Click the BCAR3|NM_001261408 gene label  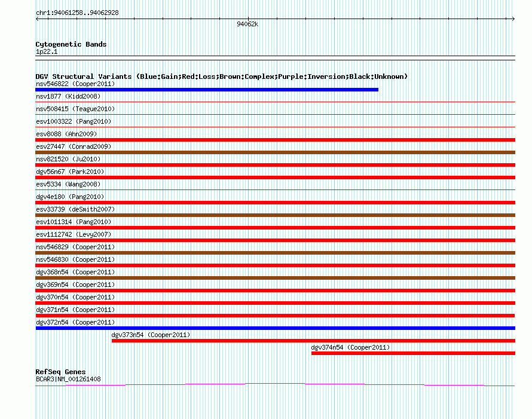pos(68,379)
